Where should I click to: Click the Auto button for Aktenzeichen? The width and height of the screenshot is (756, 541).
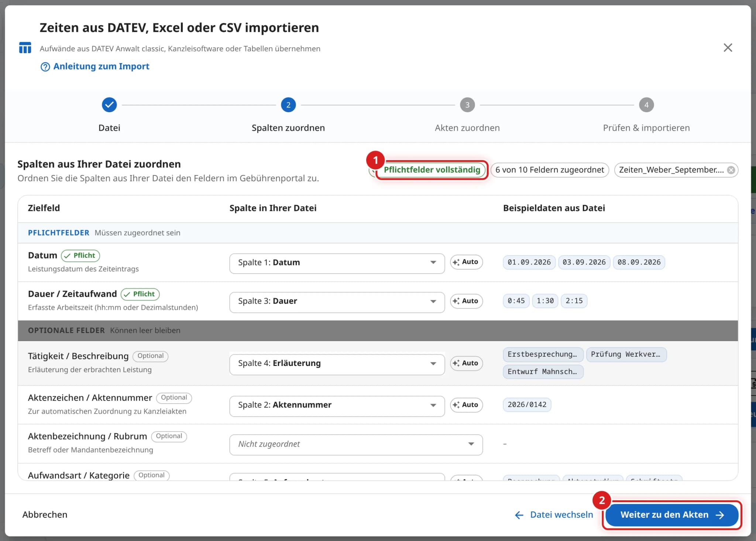coord(466,405)
